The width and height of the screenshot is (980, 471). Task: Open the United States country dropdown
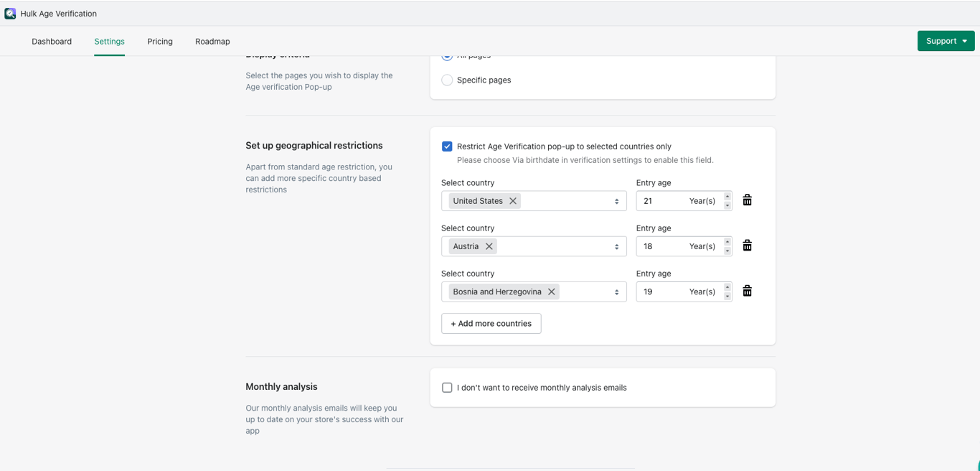coord(616,201)
